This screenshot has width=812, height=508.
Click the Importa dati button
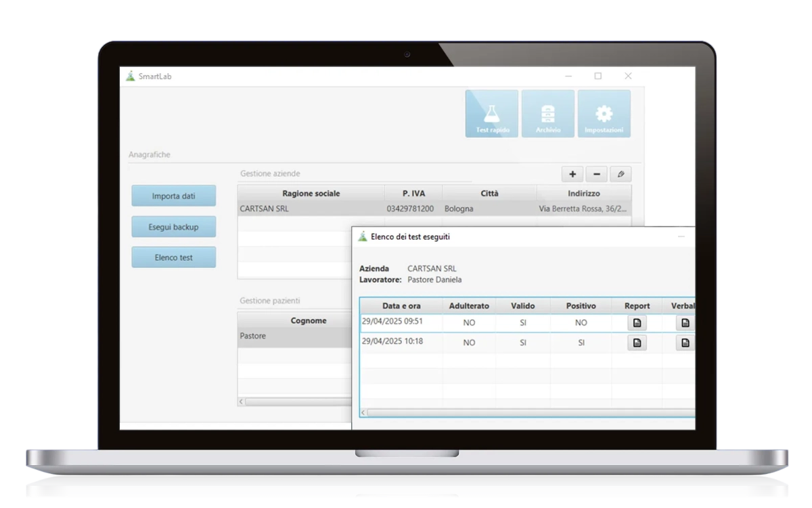click(174, 196)
